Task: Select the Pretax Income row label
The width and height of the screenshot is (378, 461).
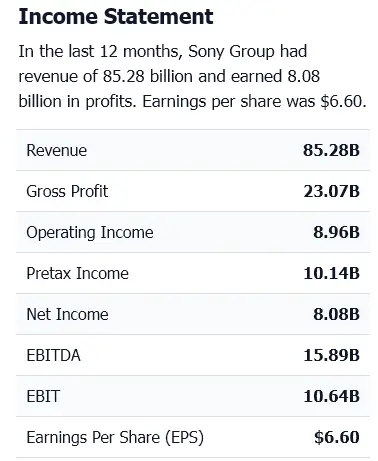Action: click(x=77, y=273)
